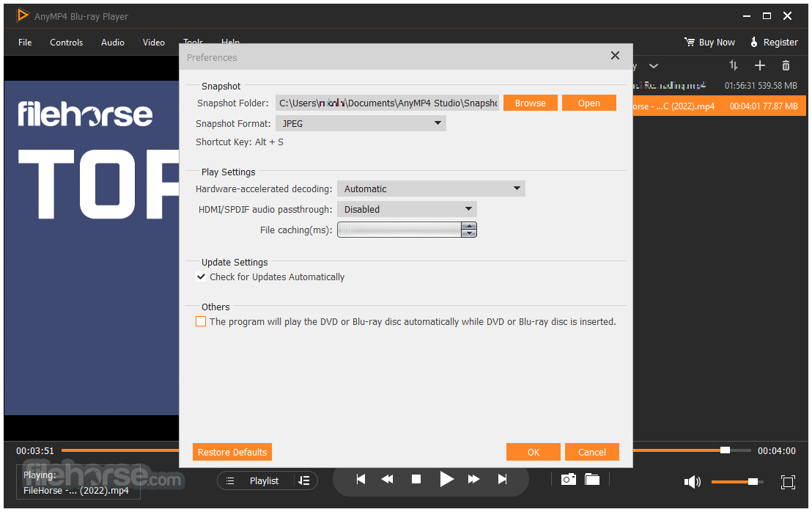This screenshot has height=512, width=812.
Task: Stop the video playback
Action: click(416, 479)
